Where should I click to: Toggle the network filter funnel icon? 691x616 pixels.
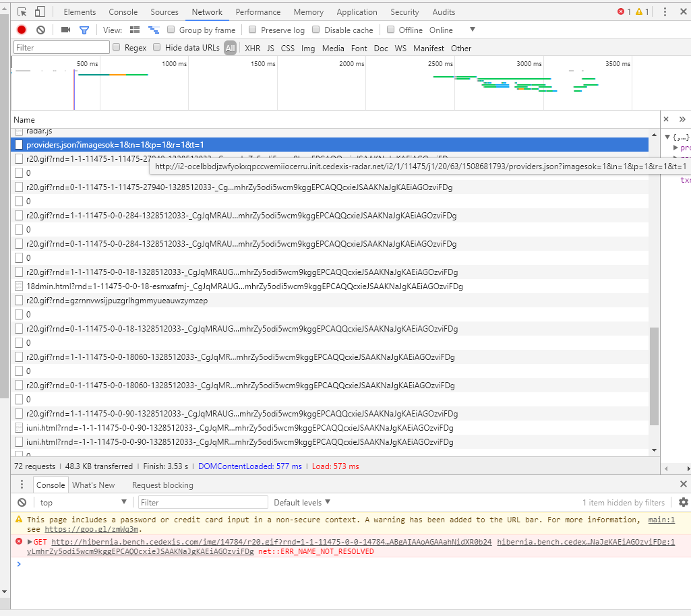[84, 30]
